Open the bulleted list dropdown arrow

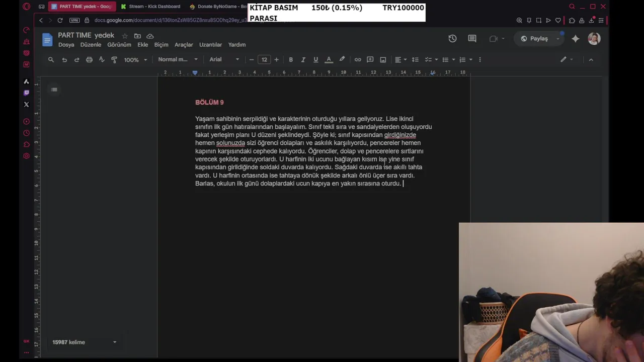tap(453, 59)
